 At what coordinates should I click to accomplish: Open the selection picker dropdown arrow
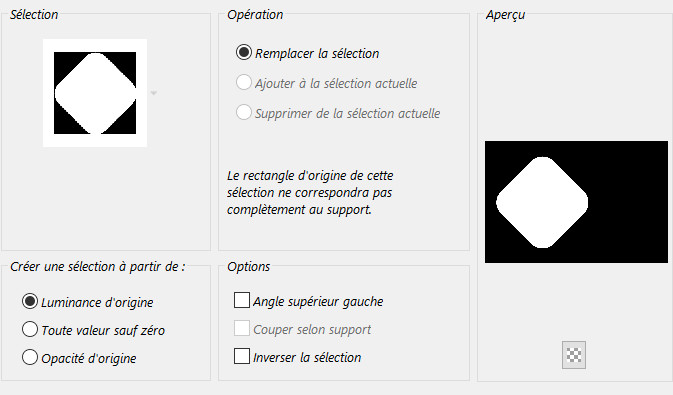(154, 93)
